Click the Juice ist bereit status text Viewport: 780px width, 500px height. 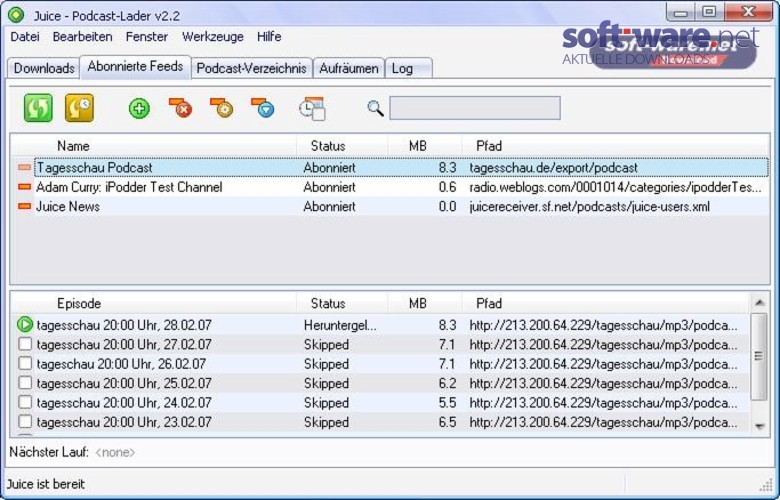(x=46, y=484)
